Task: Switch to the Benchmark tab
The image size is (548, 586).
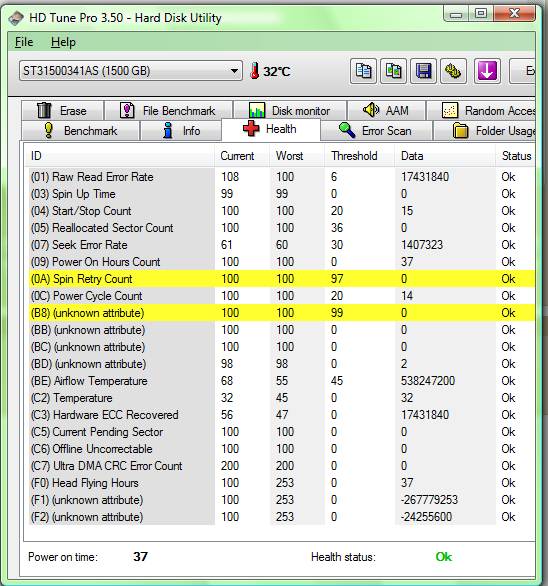Action: tap(80, 131)
